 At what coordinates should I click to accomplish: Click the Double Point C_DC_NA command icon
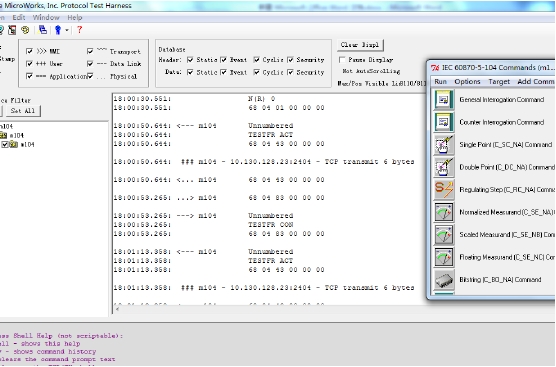tap(444, 167)
